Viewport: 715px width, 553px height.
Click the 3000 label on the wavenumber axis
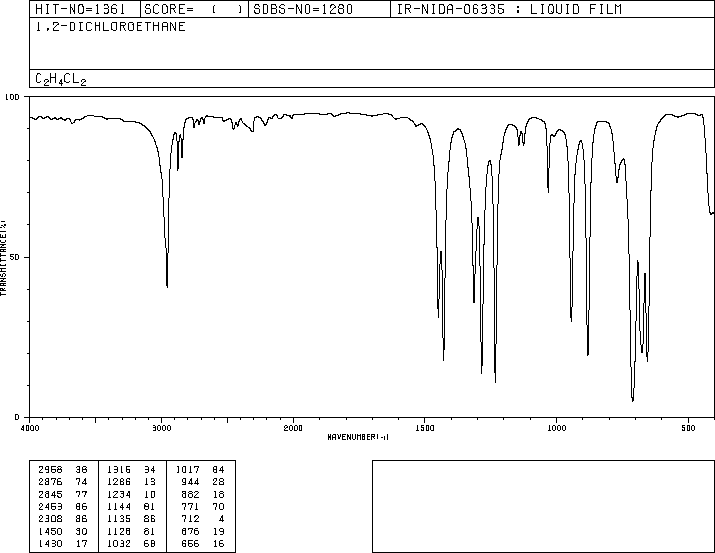point(161,428)
